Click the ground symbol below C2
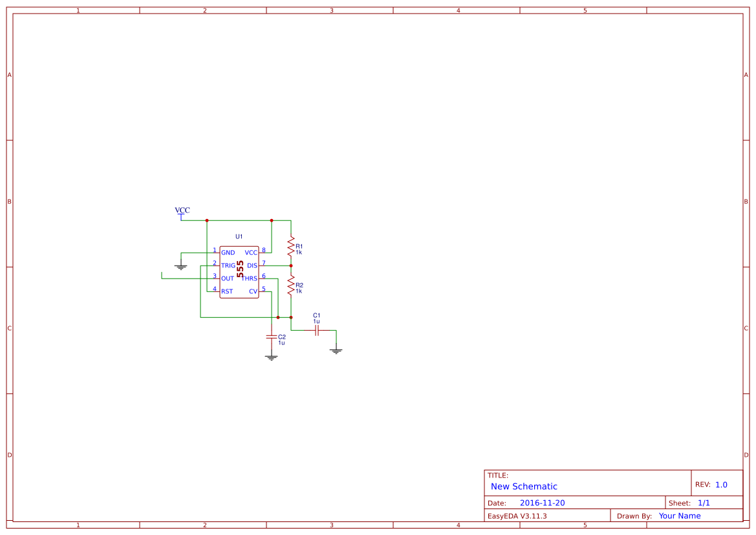Image resolution: width=756 pixels, height=535 pixels. click(271, 355)
